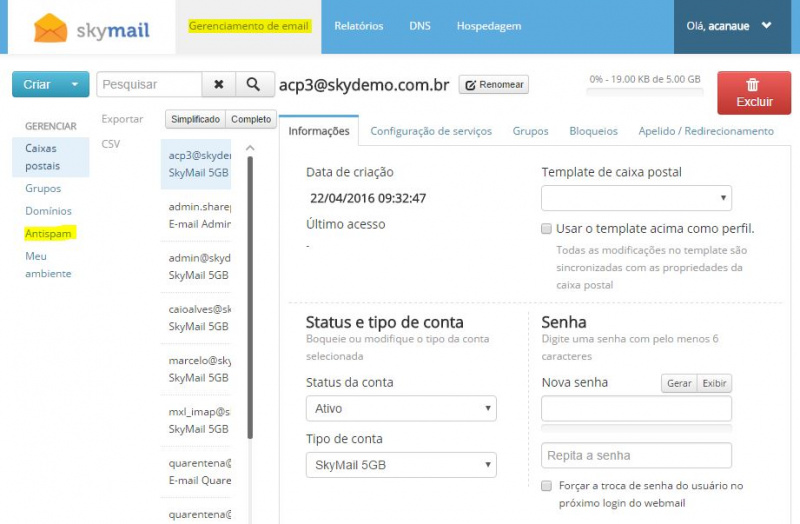The width and height of the screenshot is (800, 524).
Task: Open Caixas postais in sidebar
Action: (x=51, y=157)
